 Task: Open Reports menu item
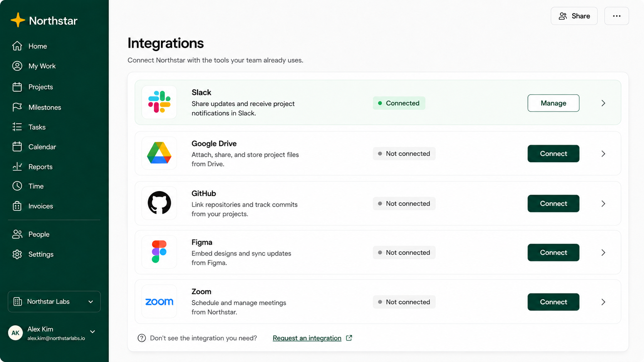tap(40, 167)
